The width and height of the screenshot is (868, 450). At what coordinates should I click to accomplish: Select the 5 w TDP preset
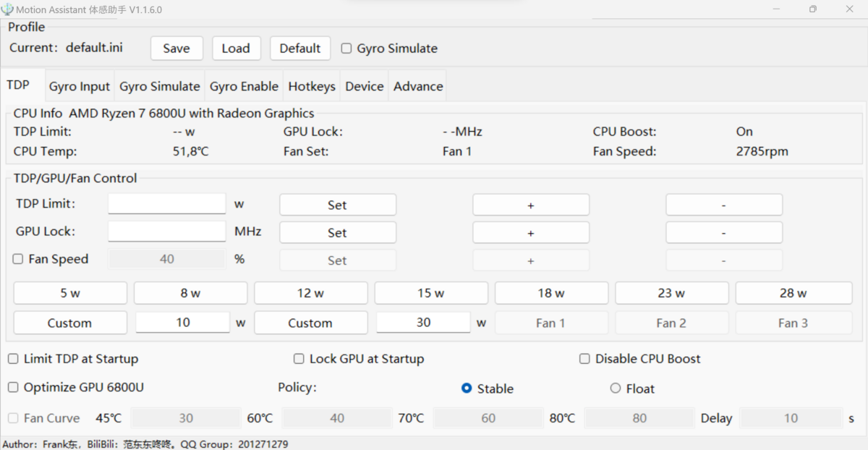tap(70, 293)
